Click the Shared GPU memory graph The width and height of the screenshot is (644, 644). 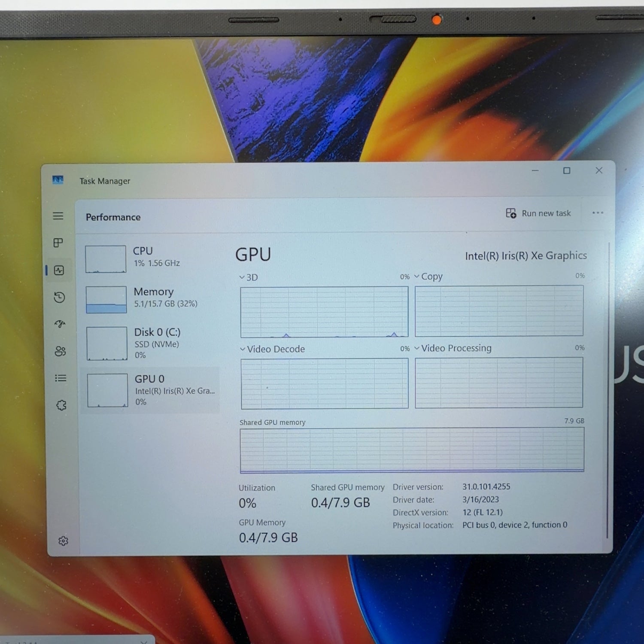coord(412,450)
